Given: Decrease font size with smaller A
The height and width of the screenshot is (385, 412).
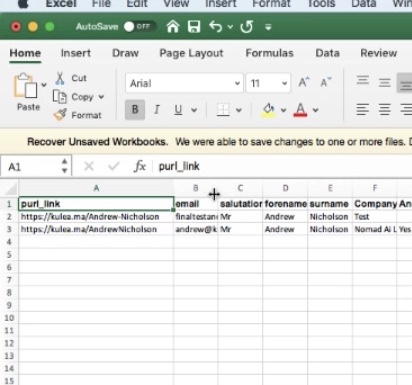Looking at the screenshot, I should pyautogui.click(x=326, y=82).
